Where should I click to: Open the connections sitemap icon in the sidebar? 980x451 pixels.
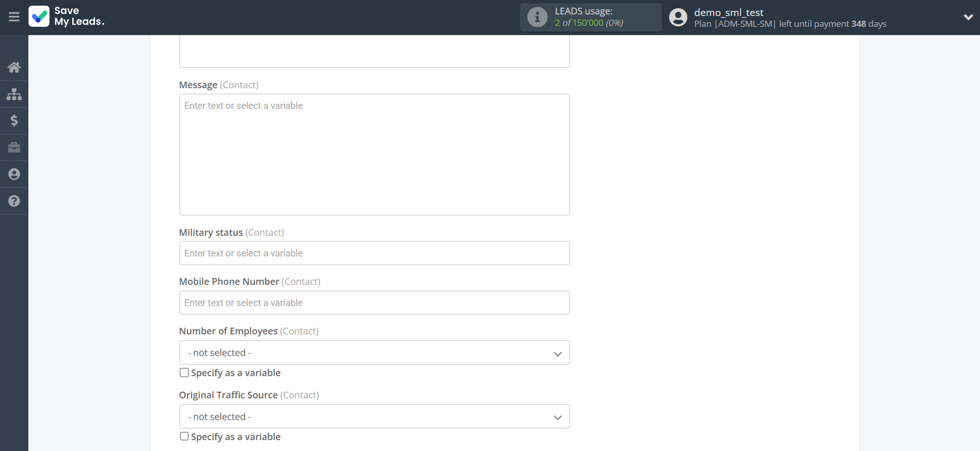(14, 94)
